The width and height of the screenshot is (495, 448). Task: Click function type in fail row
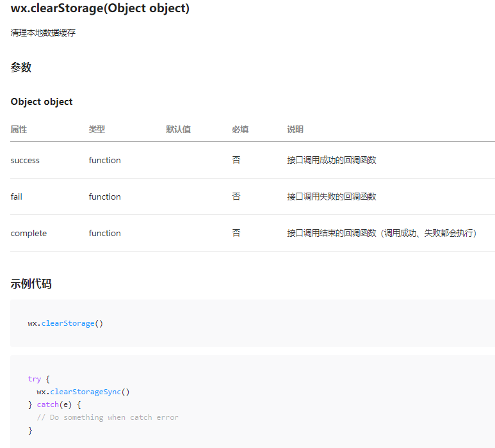point(104,197)
